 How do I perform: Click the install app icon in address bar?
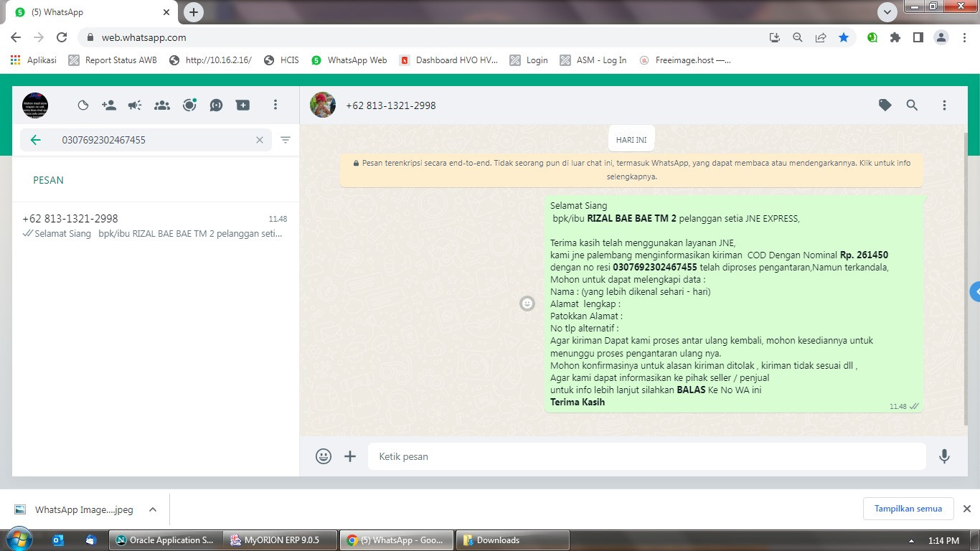click(774, 37)
